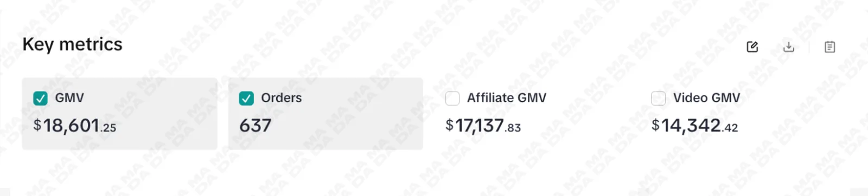The height and width of the screenshot is (196, 868).
Task: Download the key metrics data
Action: click(x=789, y=47)
